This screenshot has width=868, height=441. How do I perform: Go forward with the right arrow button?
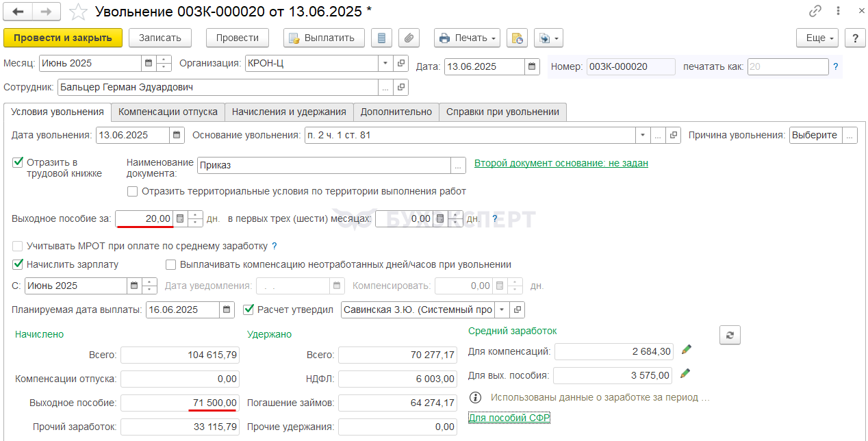point(46,12)
